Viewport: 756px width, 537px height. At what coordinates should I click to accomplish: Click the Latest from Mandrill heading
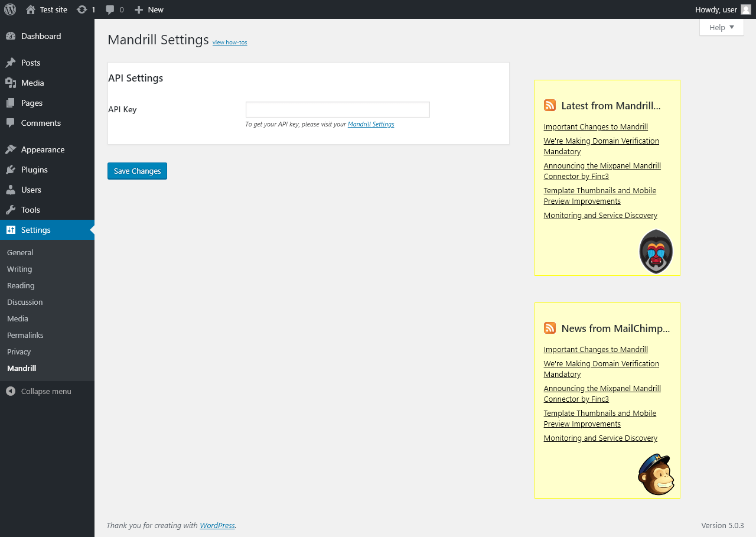pyautogui.click(x=611, y=106)
